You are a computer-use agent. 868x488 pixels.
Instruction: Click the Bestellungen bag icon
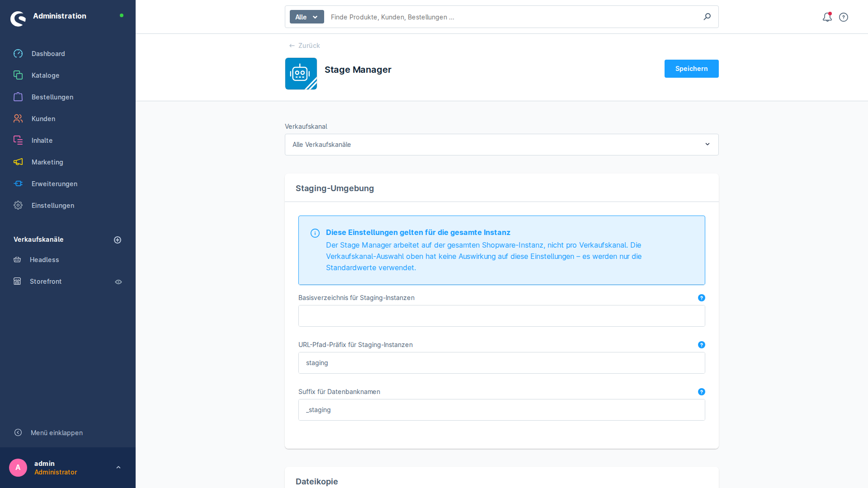[18, 97]
